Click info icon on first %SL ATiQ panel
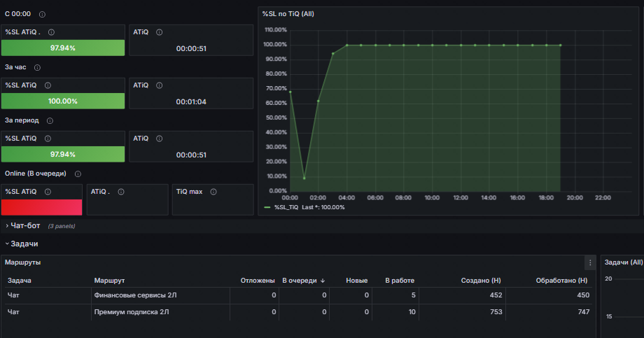Screen dimensions: 644x338 tap(51, 32)
